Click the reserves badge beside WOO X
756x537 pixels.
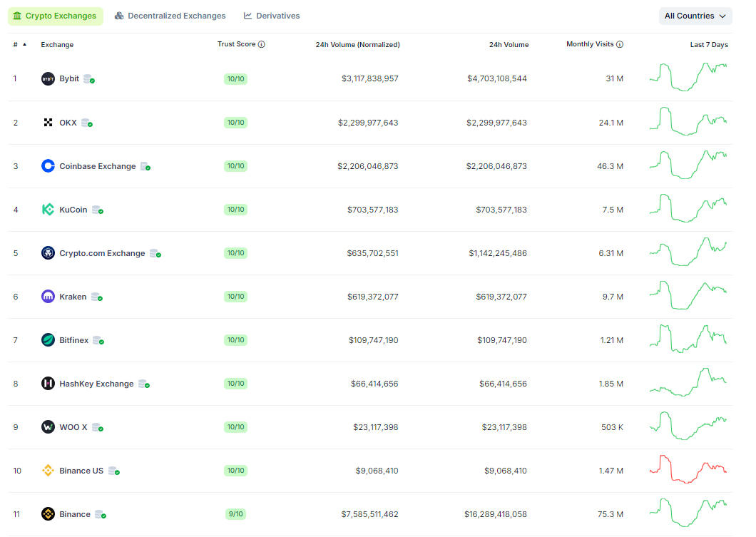coord(98,427)
